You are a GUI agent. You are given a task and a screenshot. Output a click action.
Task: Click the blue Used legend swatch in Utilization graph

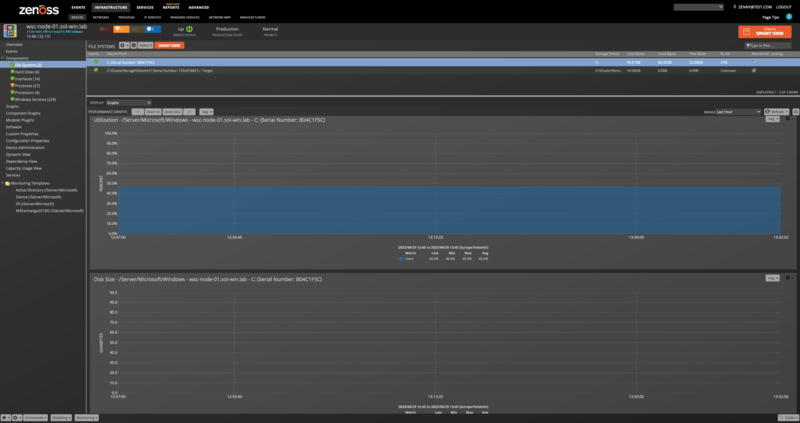pyautogui.click(x=401, y=259)
